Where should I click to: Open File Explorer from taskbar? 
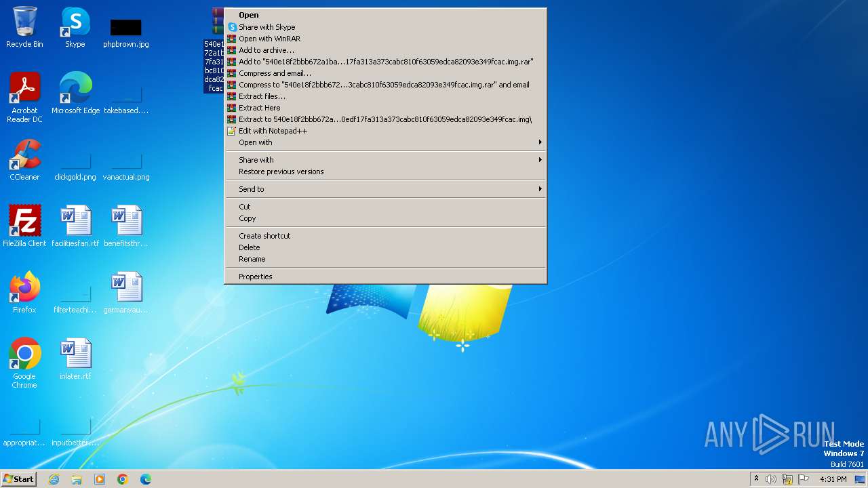pyautogui.click(x=77, y=479)
